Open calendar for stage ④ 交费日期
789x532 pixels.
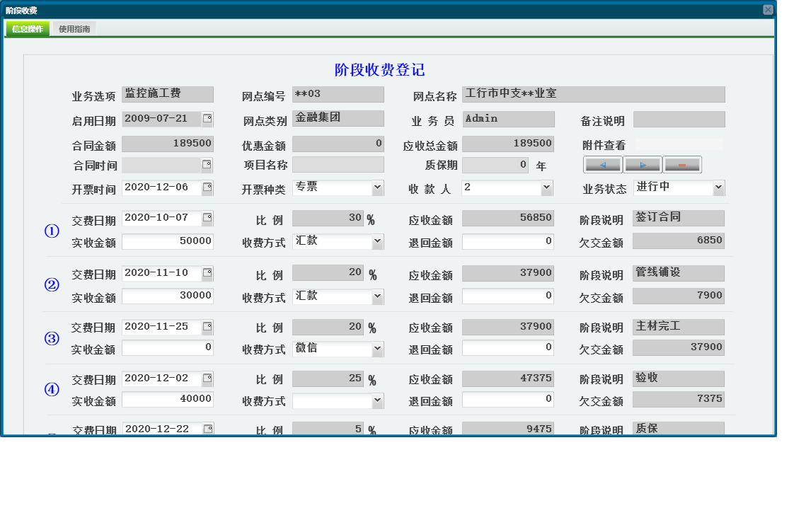tap(207, 378)
